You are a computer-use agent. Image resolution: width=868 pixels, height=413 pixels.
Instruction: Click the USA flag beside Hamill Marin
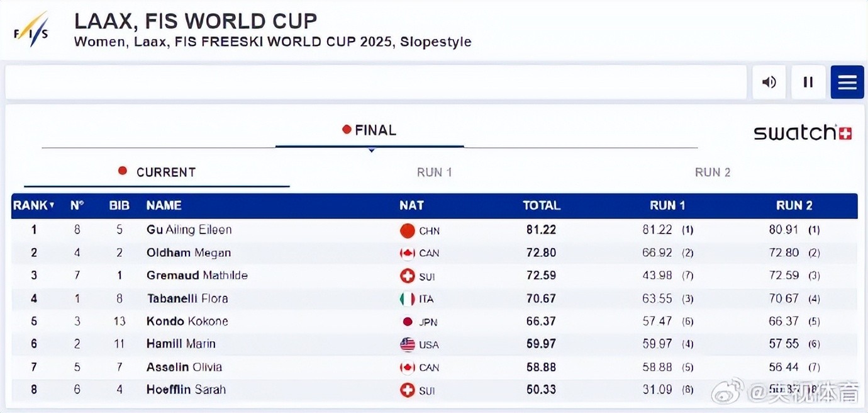click(408, 344)
